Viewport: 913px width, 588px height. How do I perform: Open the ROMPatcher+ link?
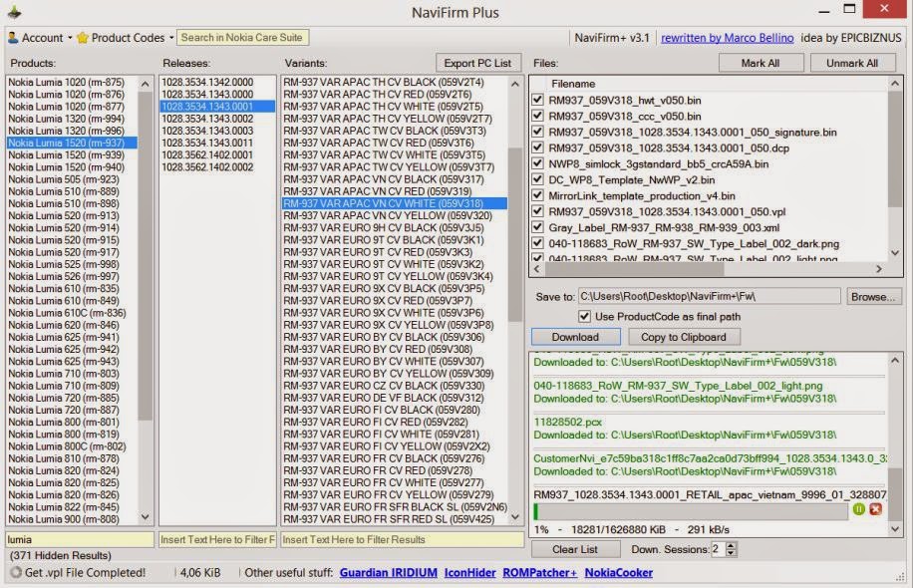[540, 573]
